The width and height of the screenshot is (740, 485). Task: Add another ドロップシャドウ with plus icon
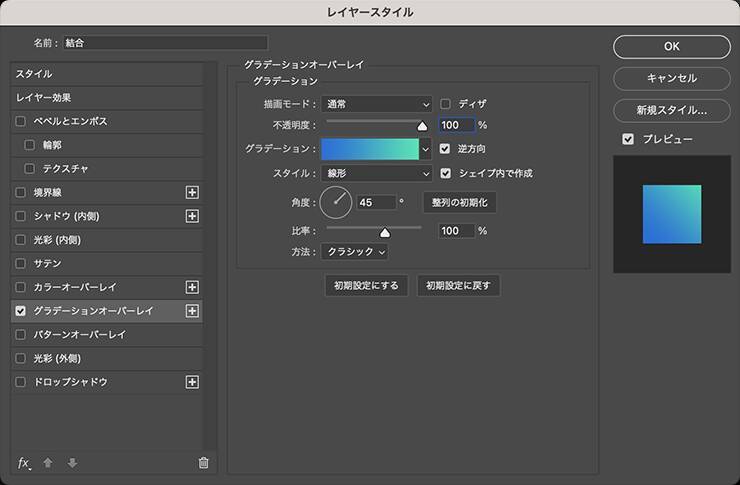coord(193,382)
